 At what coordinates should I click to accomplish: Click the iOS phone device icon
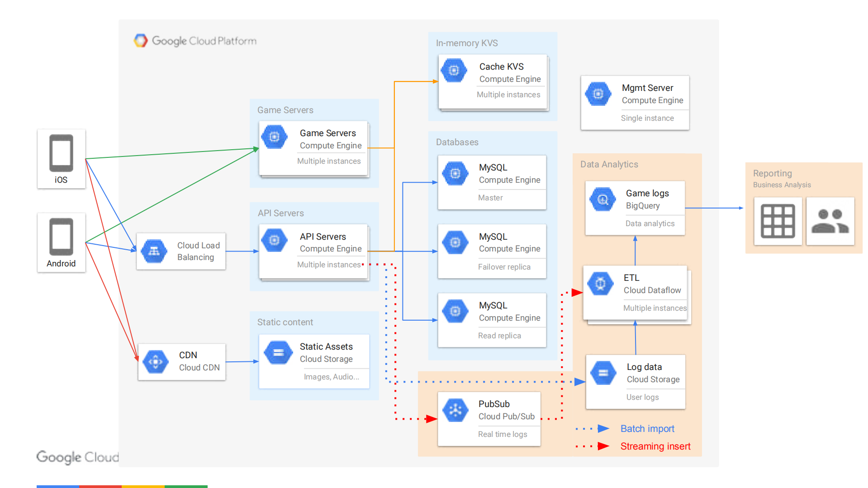(x=61, y=153)
